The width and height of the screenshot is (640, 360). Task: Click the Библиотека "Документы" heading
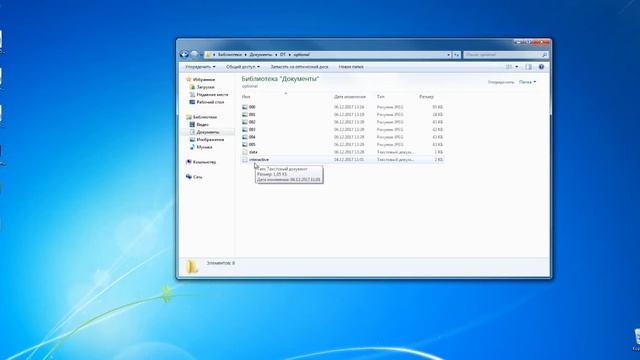point(280,79)
